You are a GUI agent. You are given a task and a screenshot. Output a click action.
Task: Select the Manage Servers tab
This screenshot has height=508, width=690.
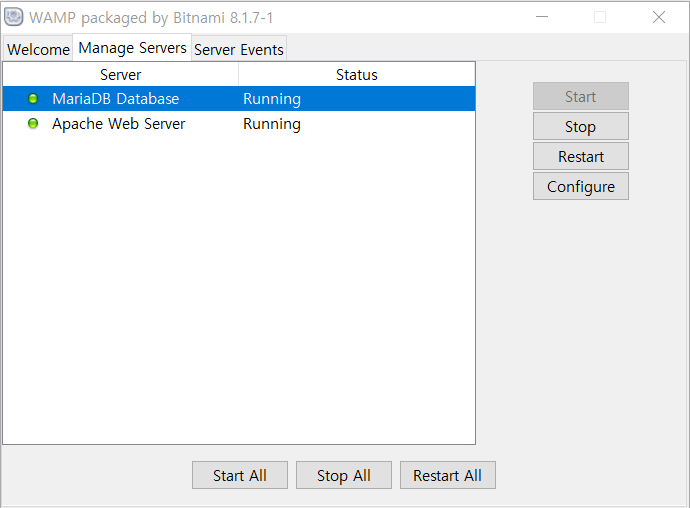[x=132, y=48]
